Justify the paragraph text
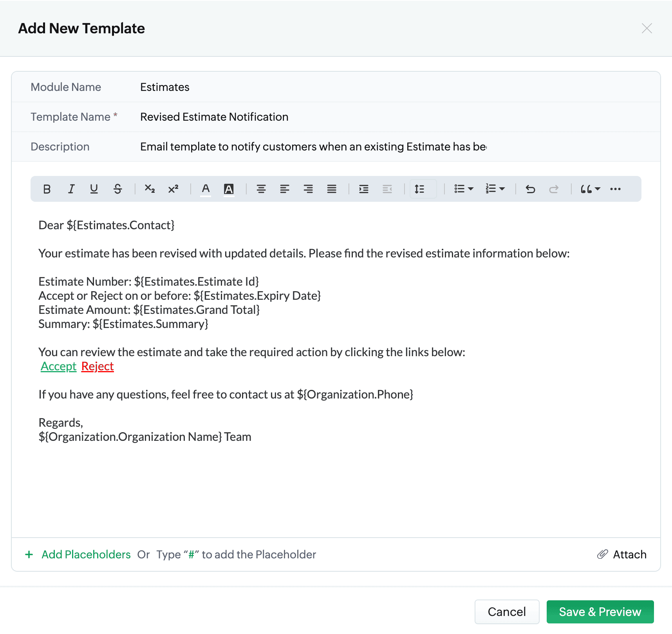Image resolution: width=672 pixels, height=634 pixels. (x=332, y=189)
